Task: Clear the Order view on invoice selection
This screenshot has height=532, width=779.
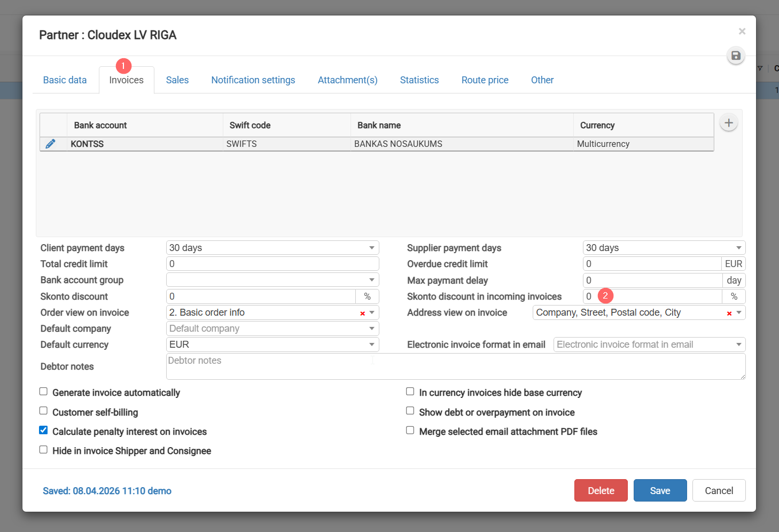Action: pos(362,314)
